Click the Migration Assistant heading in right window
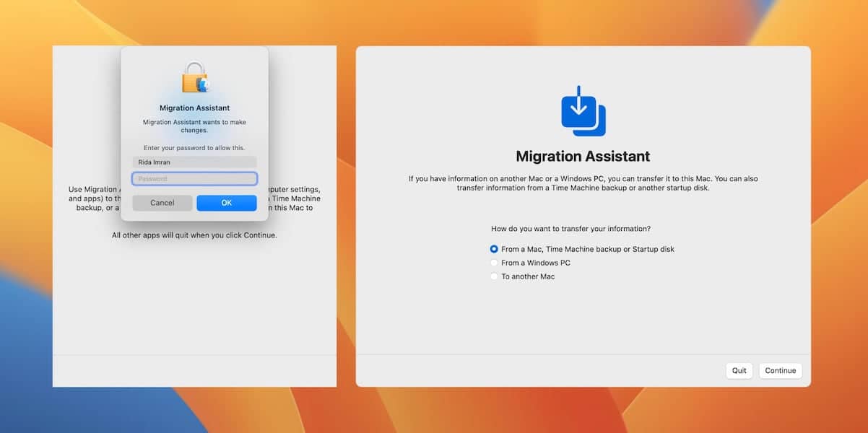Image resolution: width=868 pixels, height=433 pixels. coord(583,157)
